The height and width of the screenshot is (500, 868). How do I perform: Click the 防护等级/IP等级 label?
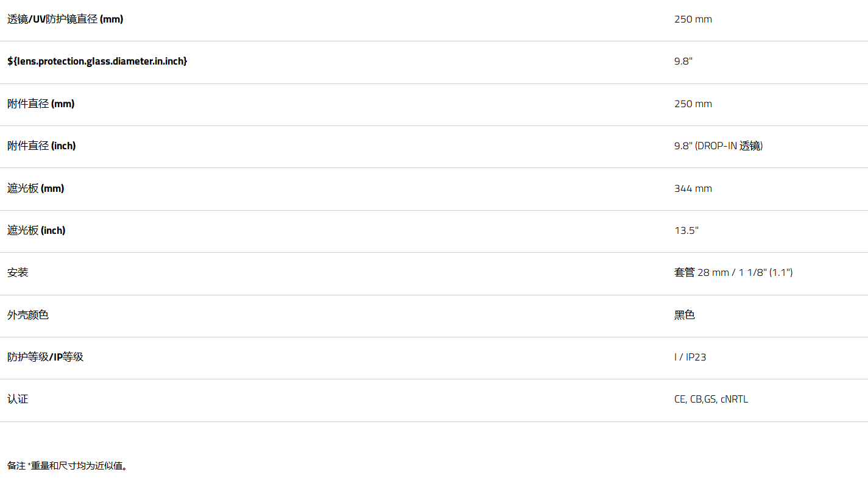[x=46, y=357]
